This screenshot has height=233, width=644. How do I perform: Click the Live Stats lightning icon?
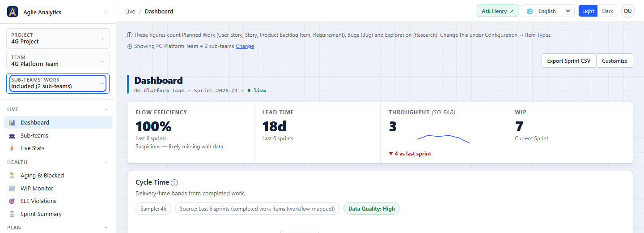[12, 148]
